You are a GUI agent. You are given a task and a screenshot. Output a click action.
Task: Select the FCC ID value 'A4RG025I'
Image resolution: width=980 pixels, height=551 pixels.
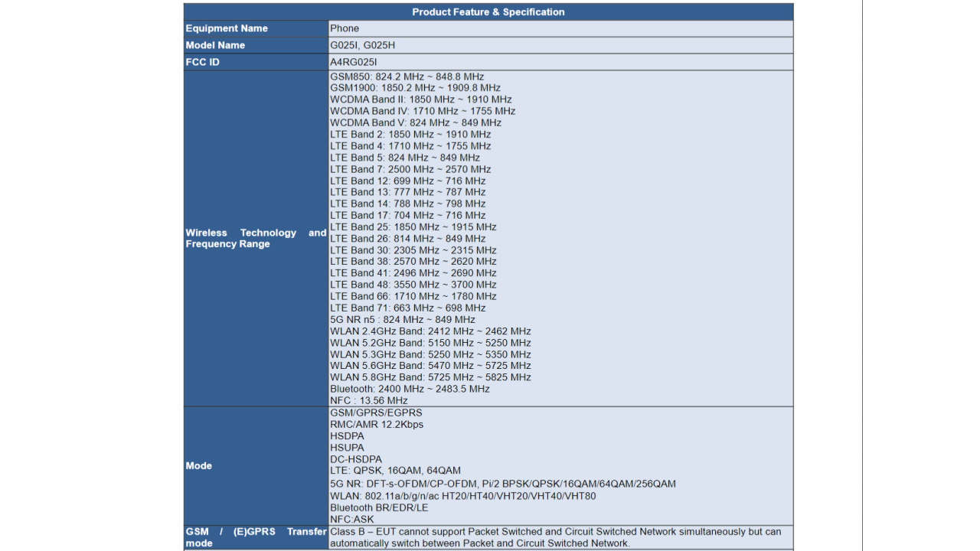pyautogui.click(x=354, y=62)
